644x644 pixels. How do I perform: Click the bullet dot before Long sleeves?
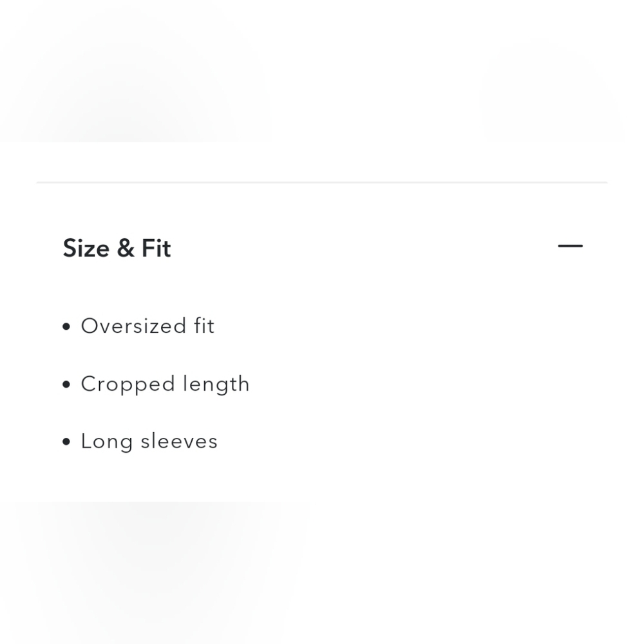pos(66,442)
